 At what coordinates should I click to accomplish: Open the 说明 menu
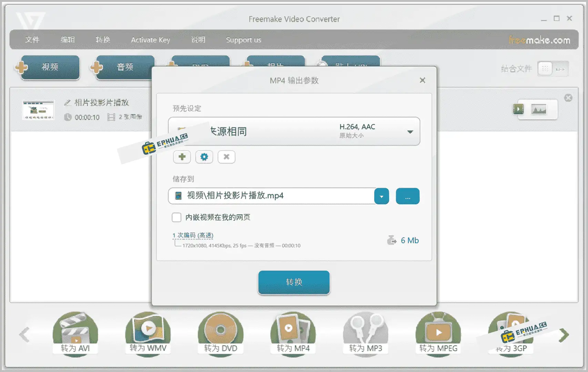pos(198,40)
